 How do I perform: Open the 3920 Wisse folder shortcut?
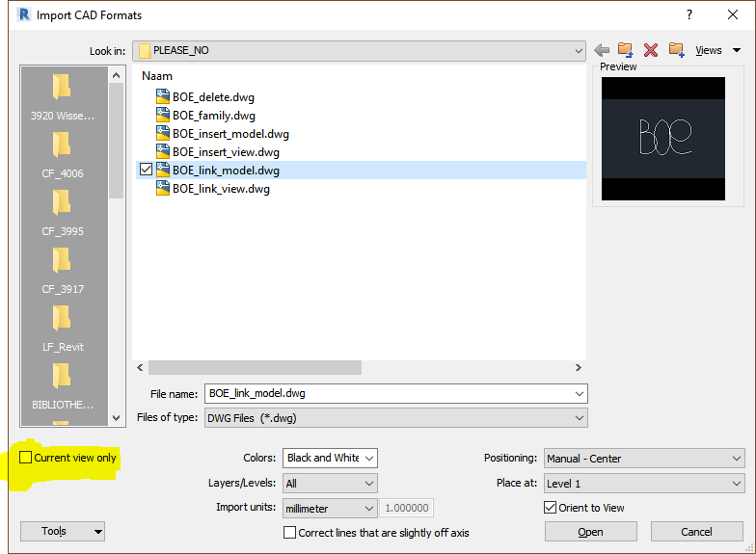point(62,96)
